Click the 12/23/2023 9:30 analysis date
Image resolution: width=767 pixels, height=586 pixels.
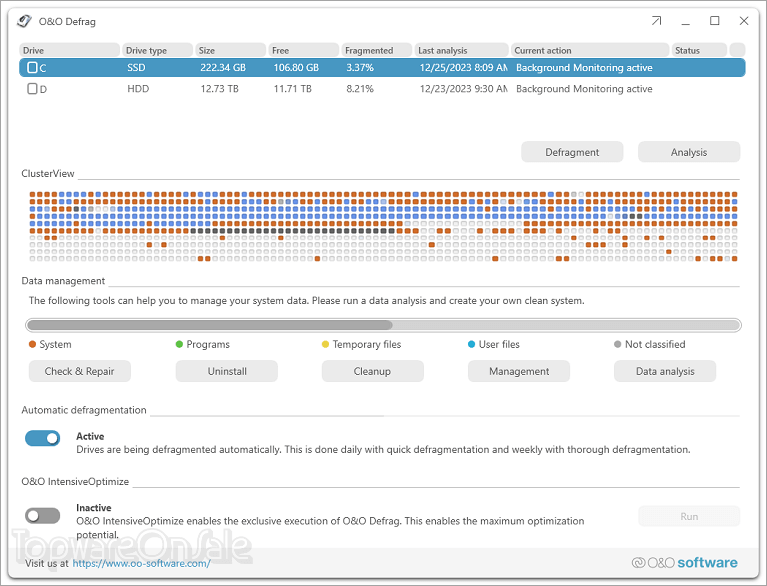pyautogui.click(x=463, y=89)
